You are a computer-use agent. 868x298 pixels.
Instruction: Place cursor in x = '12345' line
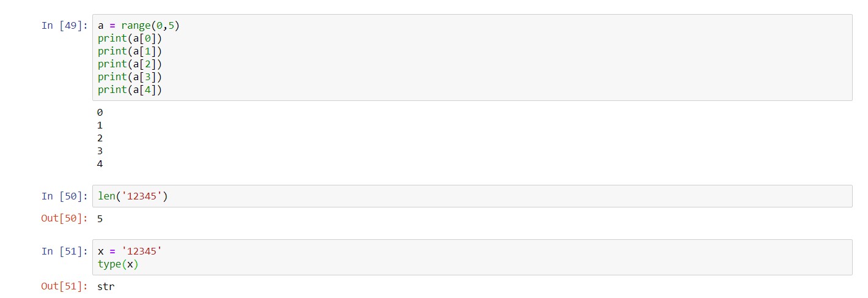coord(130,251)
